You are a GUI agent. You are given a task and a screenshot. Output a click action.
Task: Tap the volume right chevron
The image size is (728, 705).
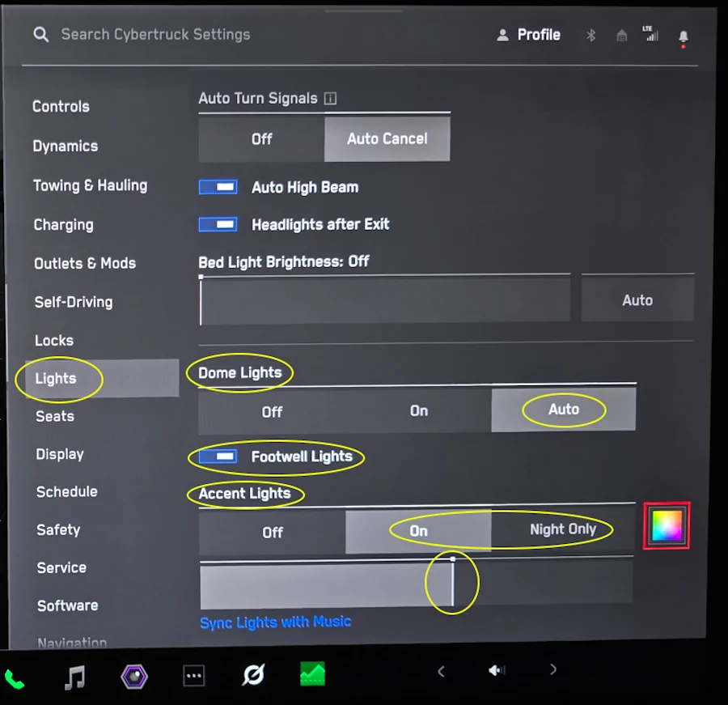pos(553,669)
